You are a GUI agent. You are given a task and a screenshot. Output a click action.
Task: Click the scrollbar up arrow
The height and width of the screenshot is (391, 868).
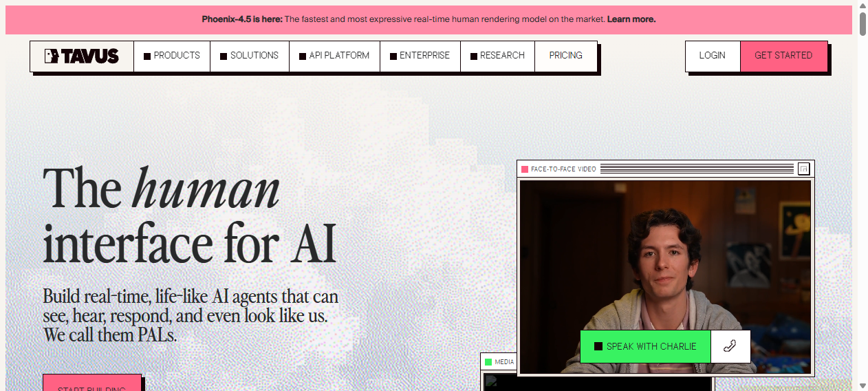pos(862,6)
